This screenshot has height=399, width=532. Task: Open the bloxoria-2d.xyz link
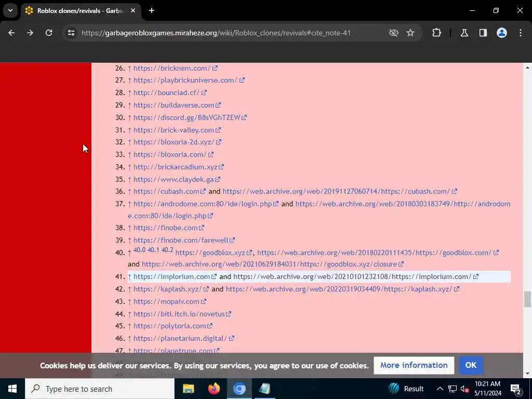click(174, 142)
